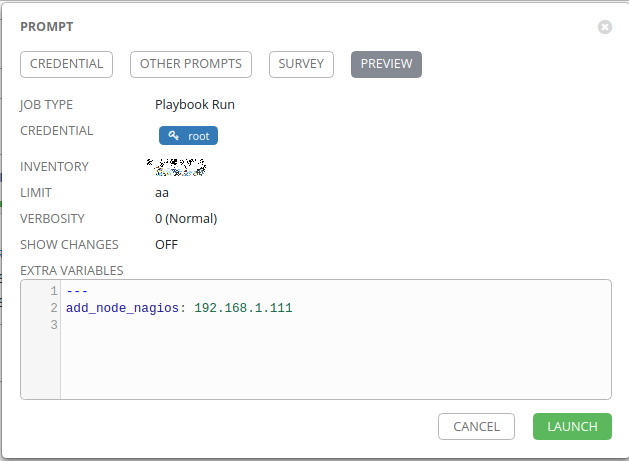Click the add_node_nagios variable line
This screenshot has width=629, height=461.
click(179, 308)
